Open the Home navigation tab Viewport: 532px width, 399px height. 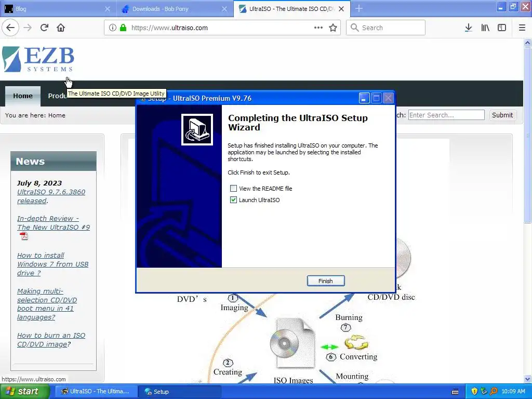pyautogui.click(x=23, y=96)
